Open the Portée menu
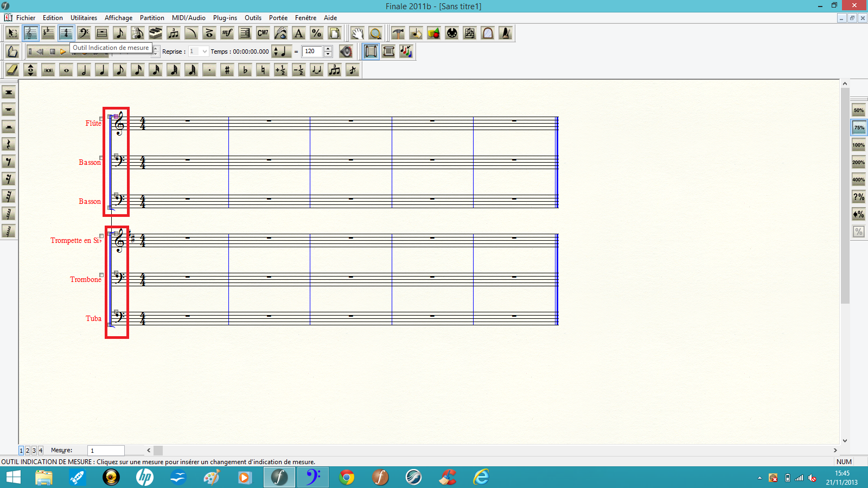Viewport: 868px width, 488px height. [278, 18]
